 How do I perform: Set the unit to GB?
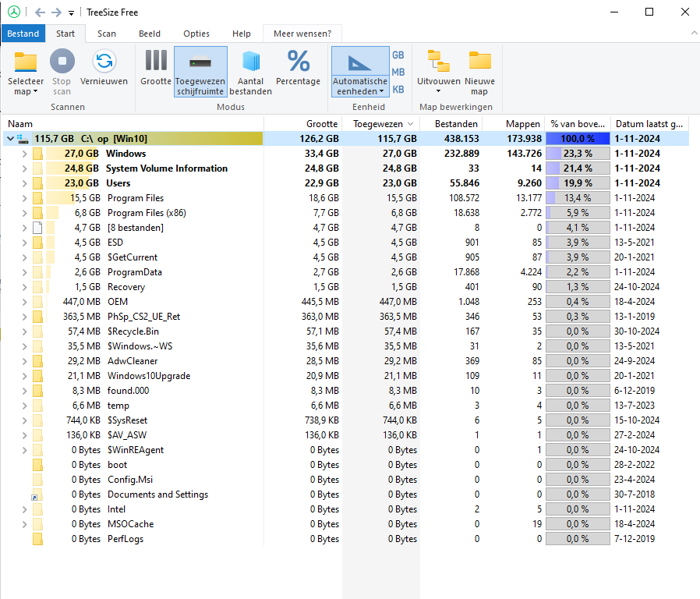398,55
